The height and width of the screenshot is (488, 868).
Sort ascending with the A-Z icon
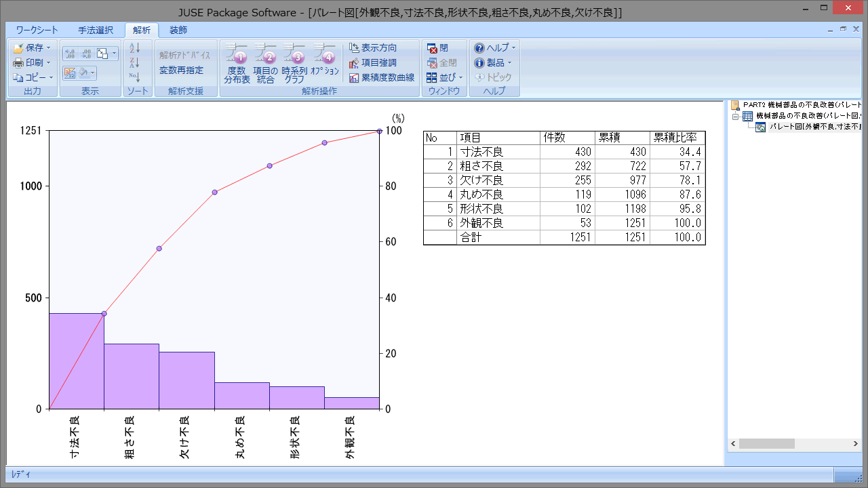click(x=134, y=47)
